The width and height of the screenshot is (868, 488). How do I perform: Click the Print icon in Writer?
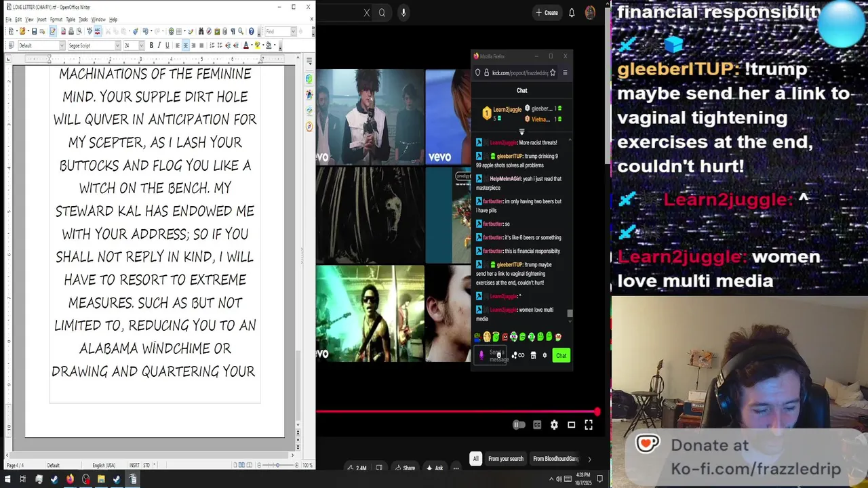(x=71, y=31)
